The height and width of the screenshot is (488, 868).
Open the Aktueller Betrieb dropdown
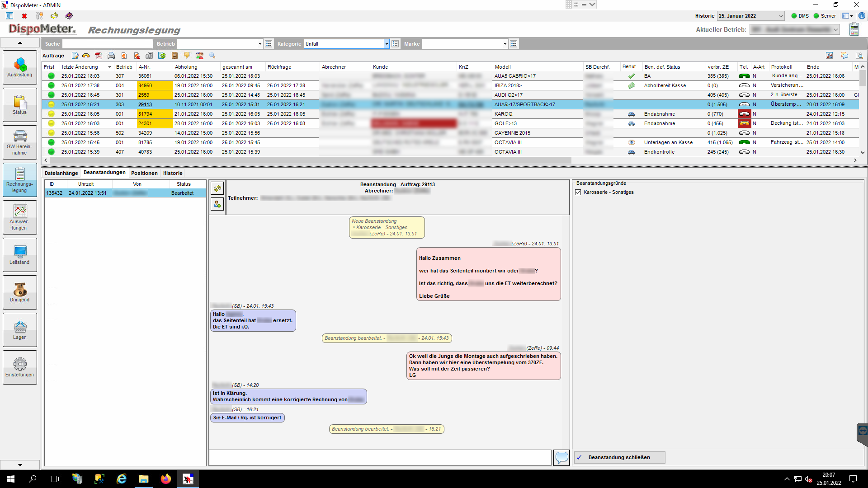pyautogui.click(x=836, y=29)
